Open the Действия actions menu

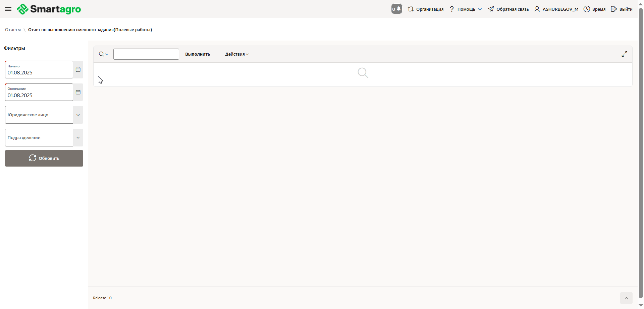(237, 54)
